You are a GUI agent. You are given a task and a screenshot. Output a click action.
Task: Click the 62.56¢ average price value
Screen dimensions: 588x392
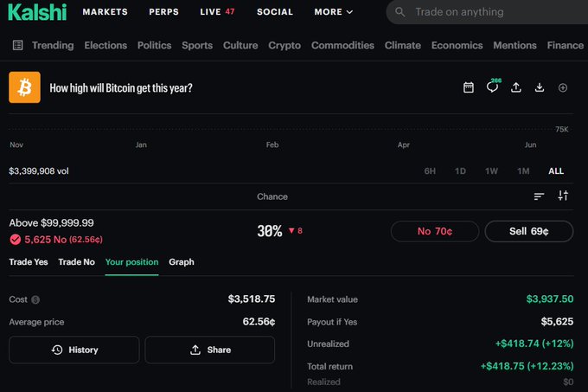tap(259, 322)
